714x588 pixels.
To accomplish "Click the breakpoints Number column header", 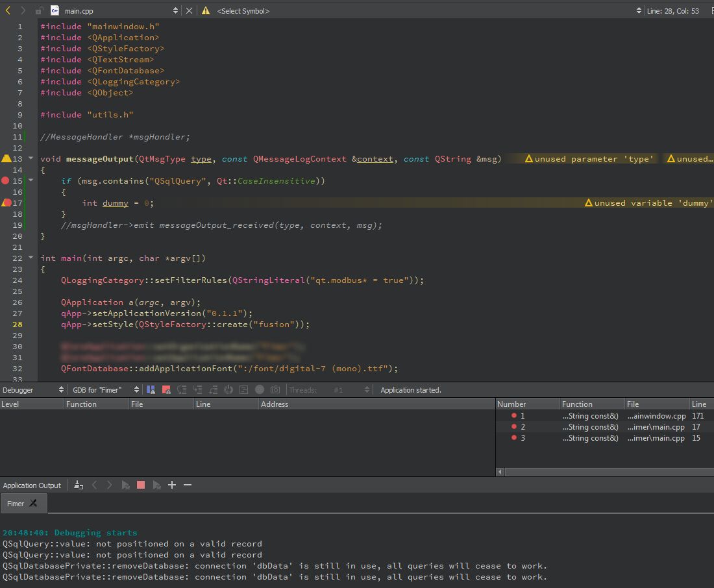I will tap(527, 404).
